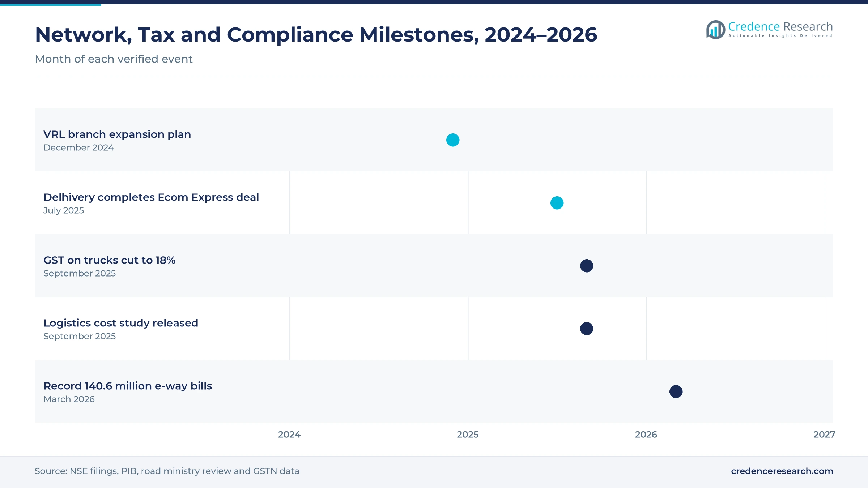
Task: Select the VRL branch expansion December 2024 dot
Action: pos(453,140)
